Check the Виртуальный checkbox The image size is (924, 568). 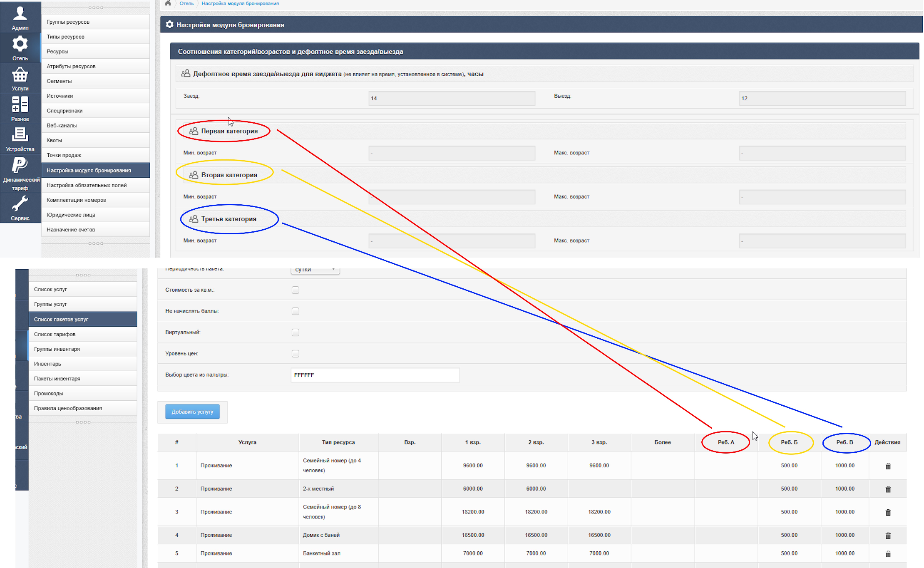296,332
